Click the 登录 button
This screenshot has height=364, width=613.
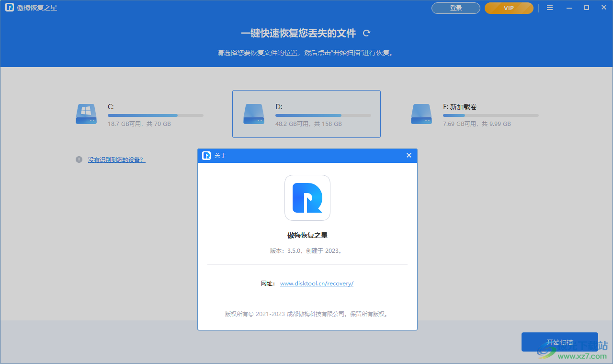[456, 8]
